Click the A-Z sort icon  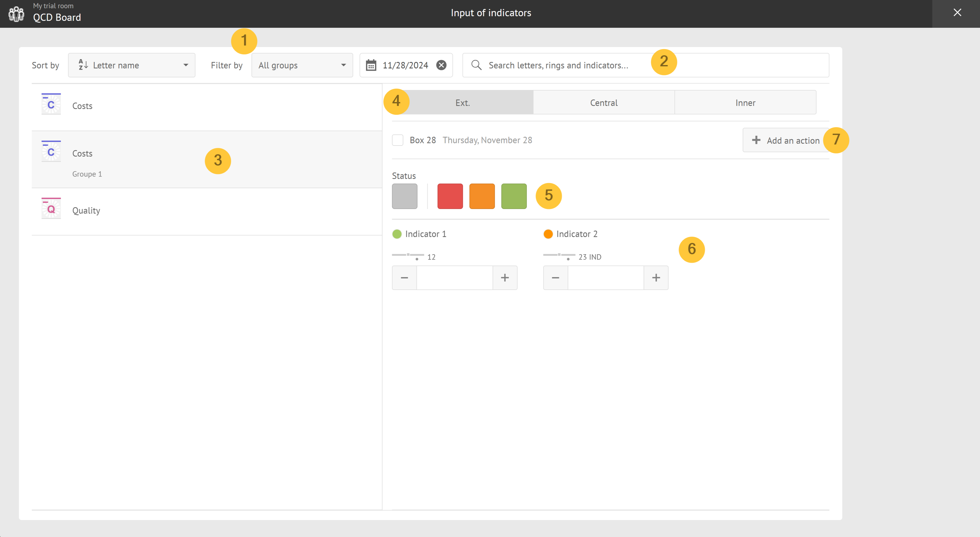(x=83, y=65)
